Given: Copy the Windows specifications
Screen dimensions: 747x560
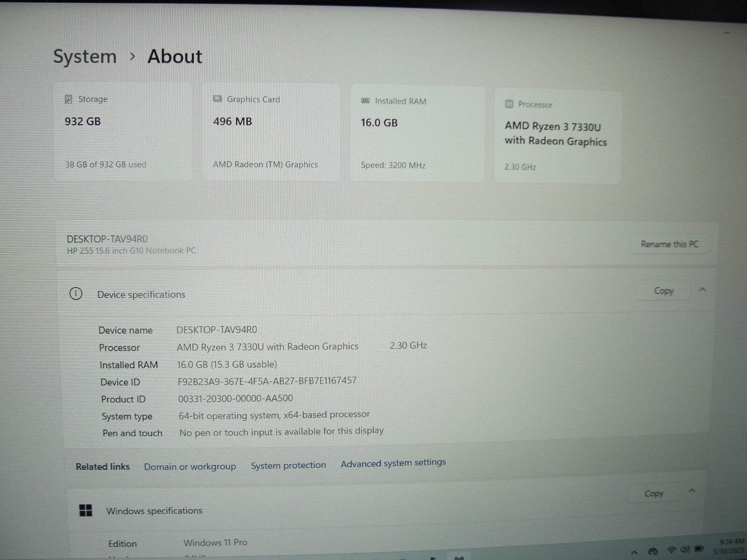Looking at the screenshot, I should click(654, 493).
